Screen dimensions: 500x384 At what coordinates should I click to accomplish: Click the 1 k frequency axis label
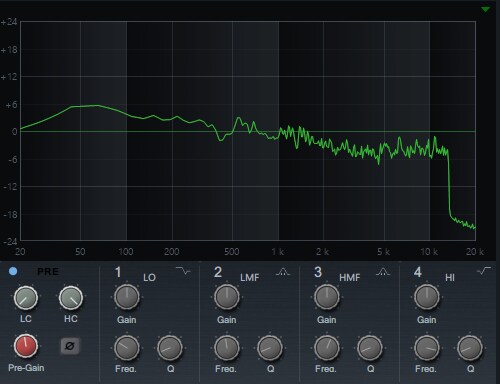tap(277, 252)
